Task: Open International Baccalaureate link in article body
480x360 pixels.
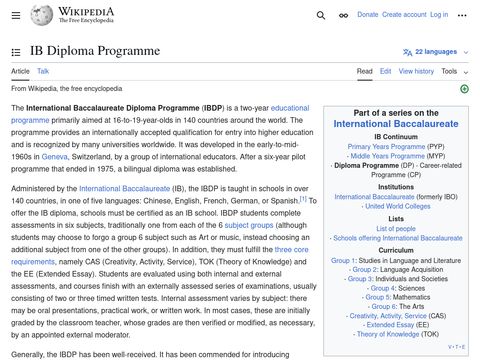Action: (x=125, y=189)
